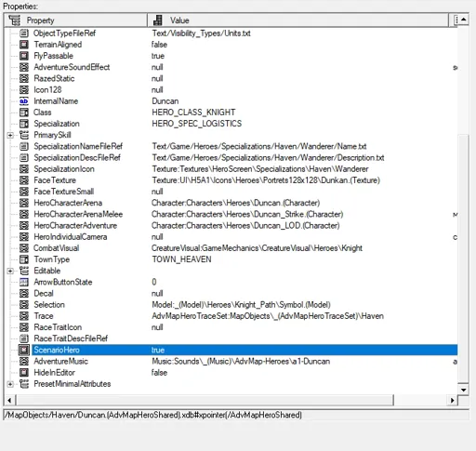Click the Property column header tree icon
Viewport: 476px width, 451px height.
tap(15, 20)
